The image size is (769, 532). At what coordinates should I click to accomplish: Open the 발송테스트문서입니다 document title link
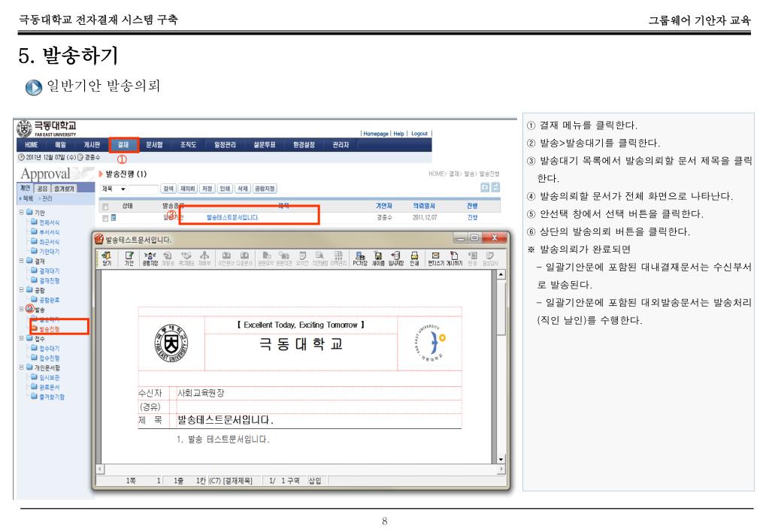click(232, 217)
